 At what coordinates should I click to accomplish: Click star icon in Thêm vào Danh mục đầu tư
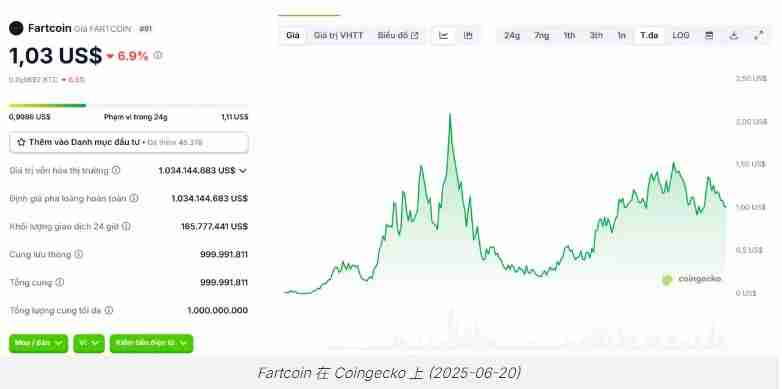(x=21, y=142)
